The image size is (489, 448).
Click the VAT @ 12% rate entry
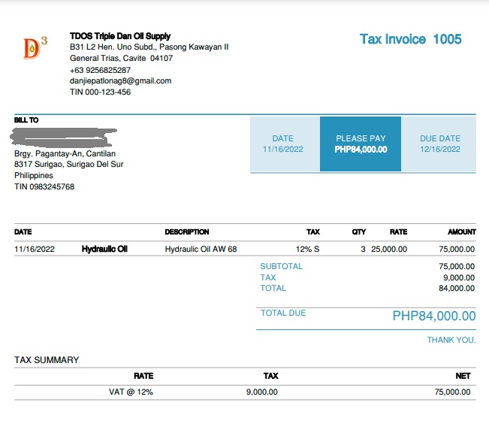131,392
